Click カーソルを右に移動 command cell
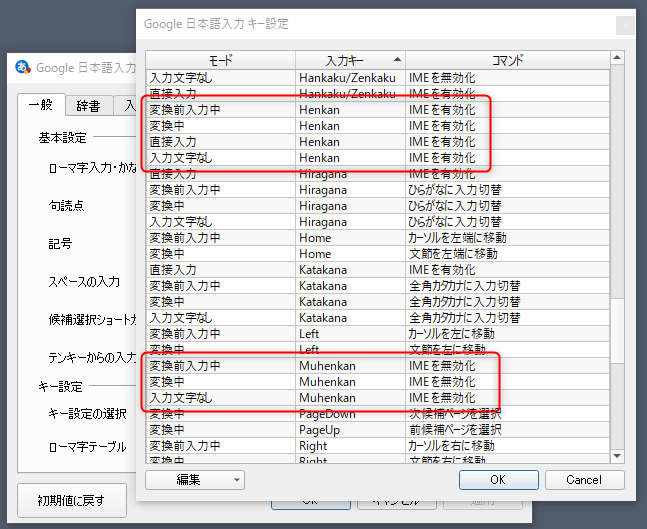647x529 pixels. 508,446
